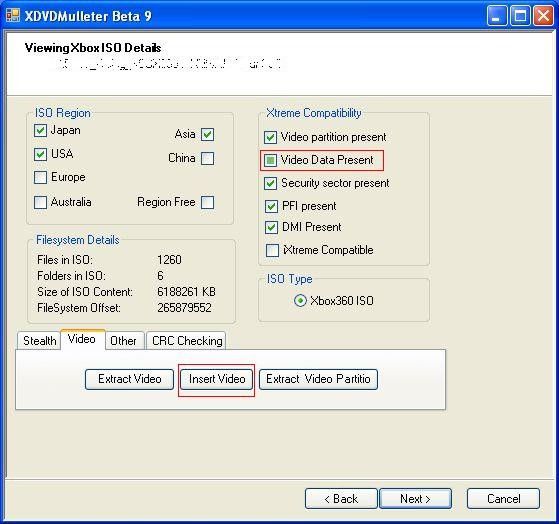Go to previous step with Back button
Screen dimensions: 559x524
[341, 498]
